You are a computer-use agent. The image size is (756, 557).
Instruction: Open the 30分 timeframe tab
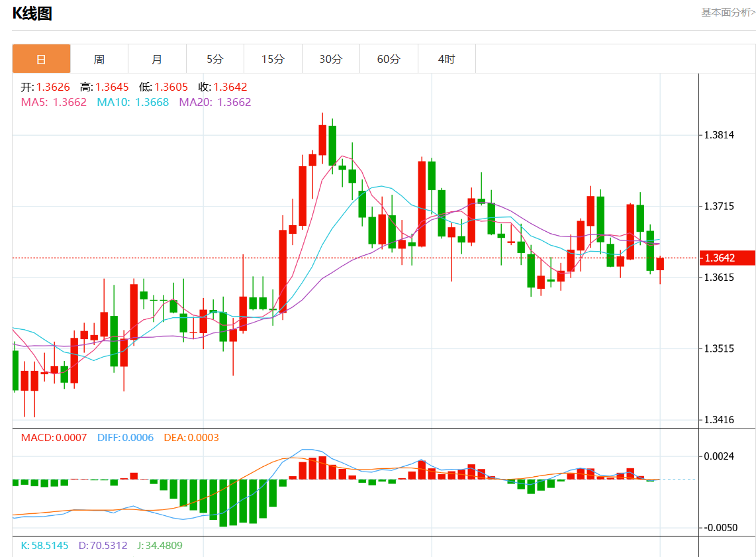[331, 59]
